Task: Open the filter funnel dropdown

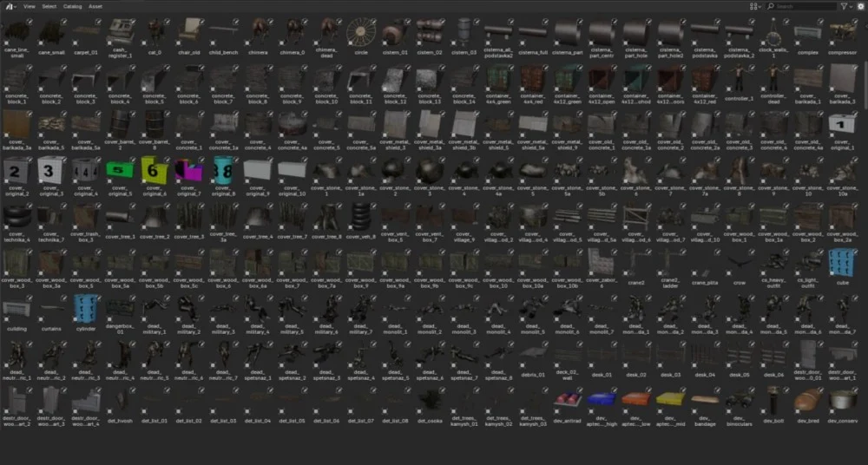Action: (x=846, y=6)
